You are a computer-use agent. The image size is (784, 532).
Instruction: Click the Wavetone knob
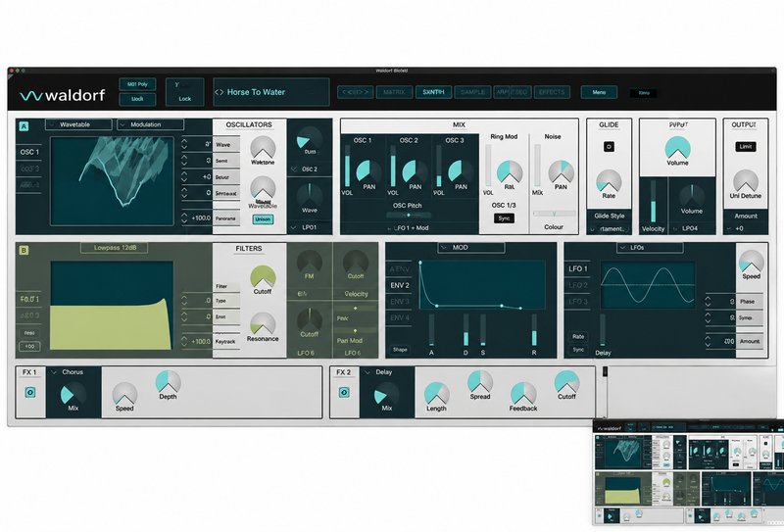coord(263,148)
